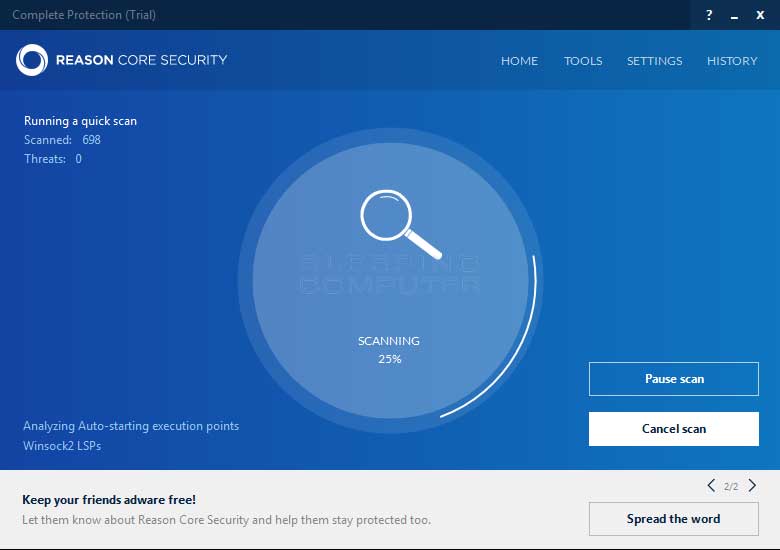
Task: Click the magnifying glass scan icon
Action: click(x=400, y=224)
